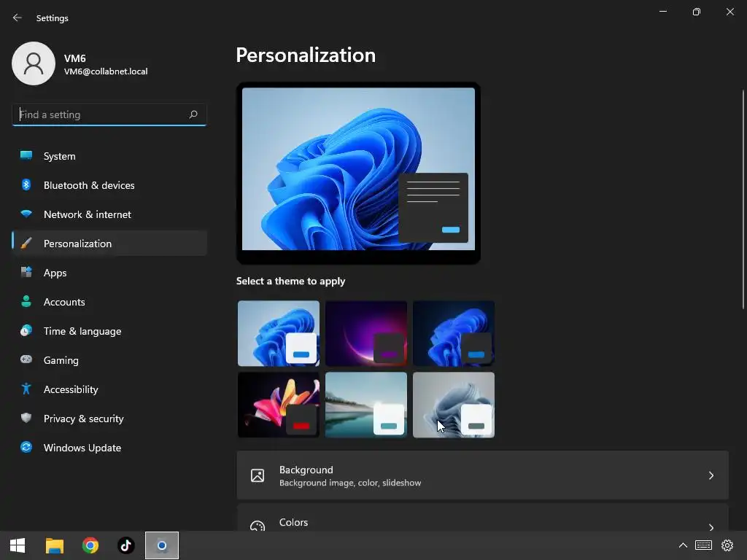The height and width of the screenshot is (560, 747).
Task: Click the Personalization paintbrush icon
Action: click(x=26, y=244)
